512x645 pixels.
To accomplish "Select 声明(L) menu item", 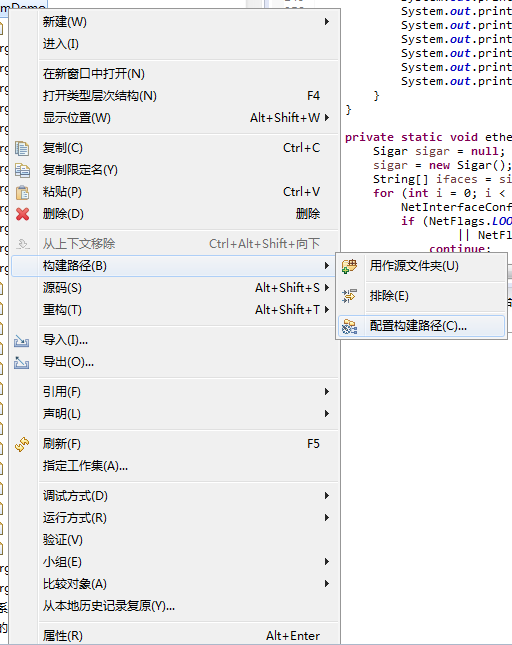I will [176, 413].
